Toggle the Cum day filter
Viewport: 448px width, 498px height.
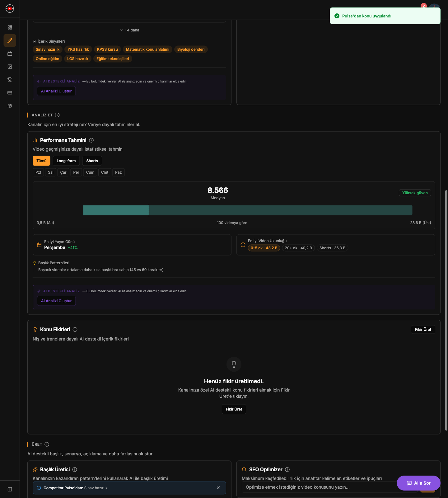[x=90, y=172]
